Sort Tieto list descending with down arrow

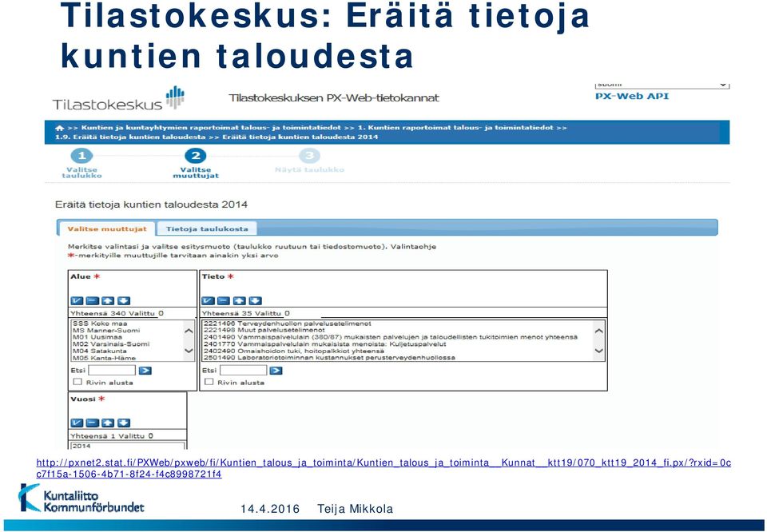point(255,300)
